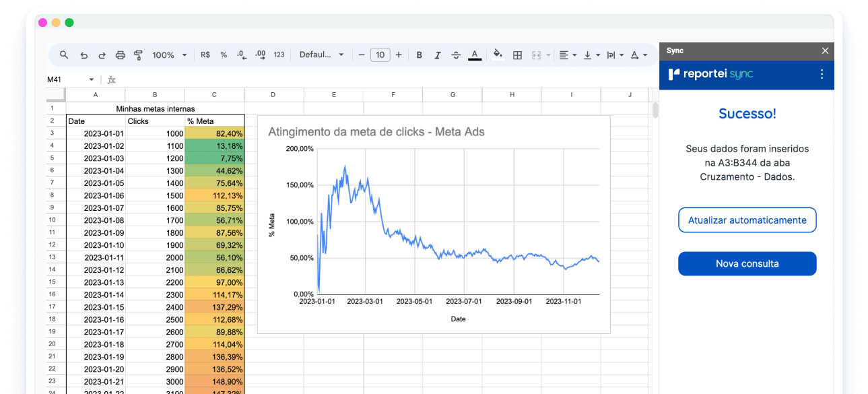Toggle strikethrough formatting
The height and width of the screenshot is (394, 868).
(x=456, y=55)
